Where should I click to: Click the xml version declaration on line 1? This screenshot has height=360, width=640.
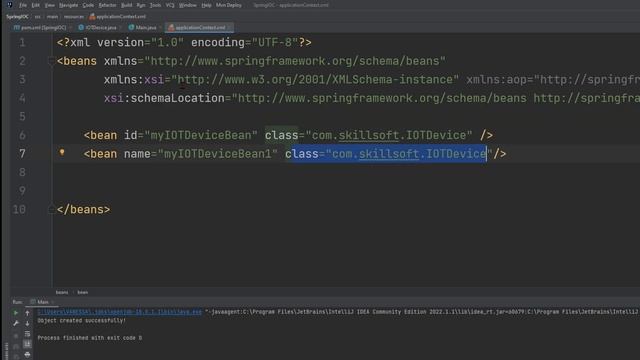[x=184, y=42]
